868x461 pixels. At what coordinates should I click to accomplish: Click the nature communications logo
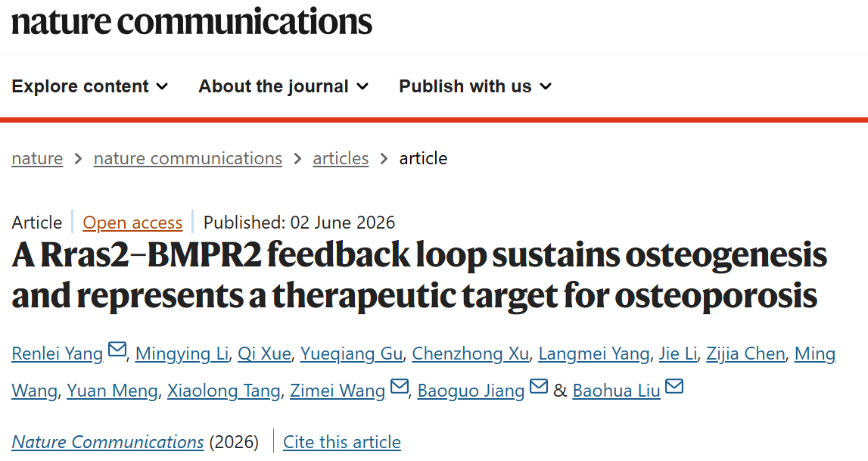(191, 22)
